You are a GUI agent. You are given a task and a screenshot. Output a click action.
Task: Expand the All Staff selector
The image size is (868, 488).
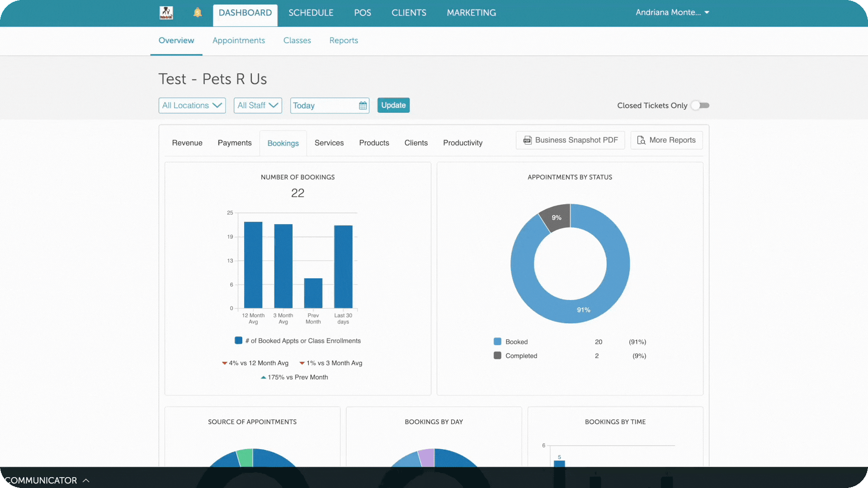pyautogui.click(x=258, y=105)
